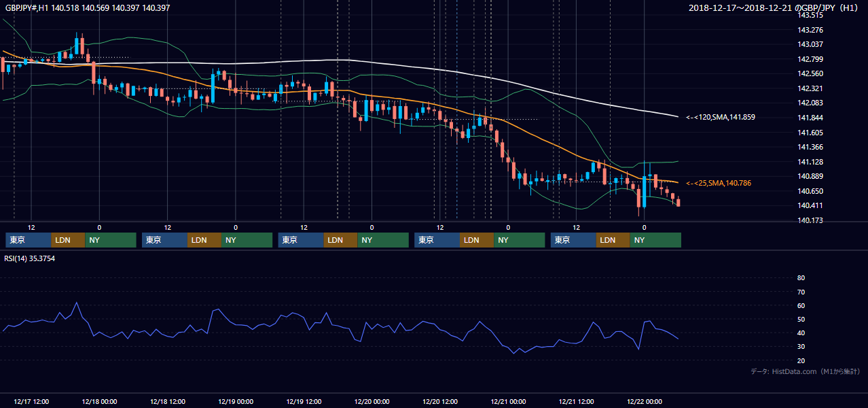The height and width of the screenshot is (408, 868).
Task: Click price axis value 140.411
Action: [x=810, y=205]
